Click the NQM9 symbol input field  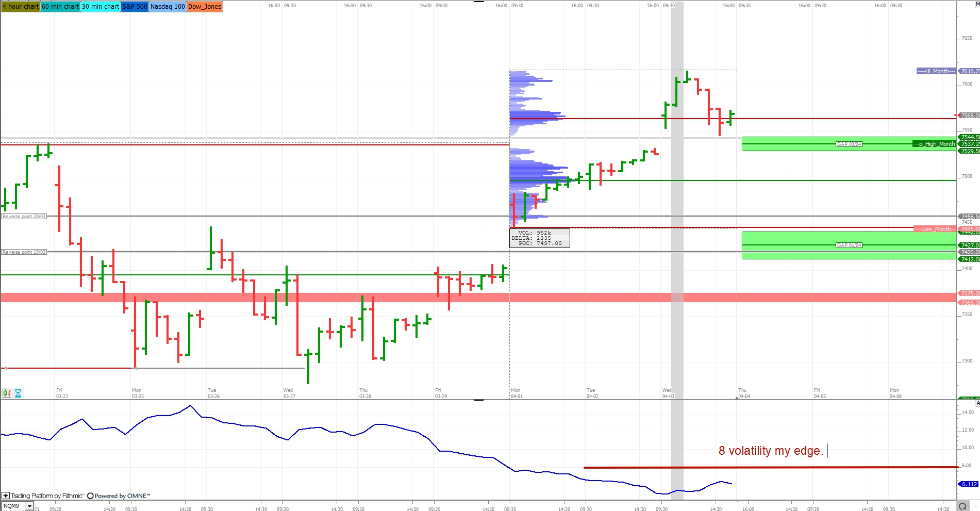click(x=14, y=506)
